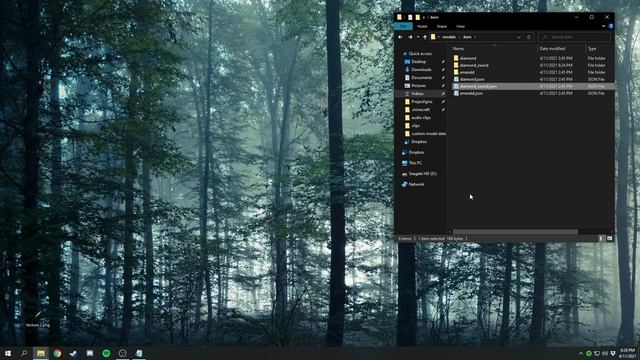Go up one folder level

[x=425, y=37]
